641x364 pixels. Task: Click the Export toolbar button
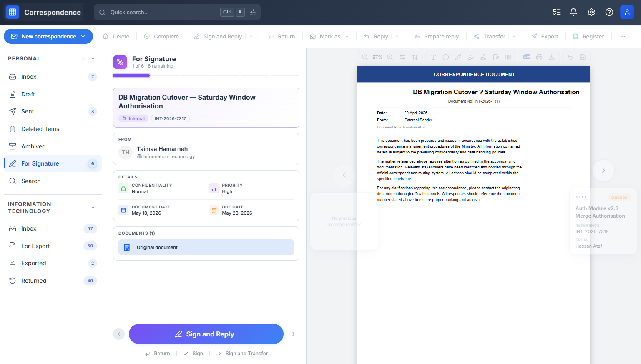click(545, 36)
